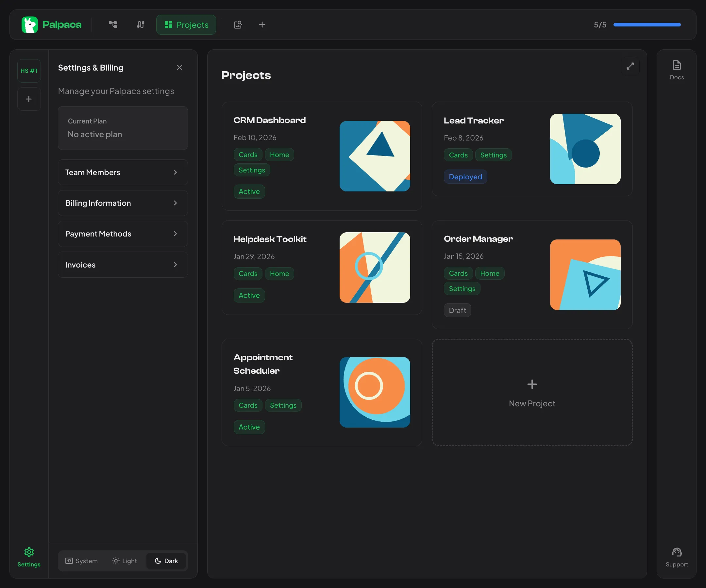Switch to the Projects tab
Viewport: 706px width, 588px height.
[186, 24]
